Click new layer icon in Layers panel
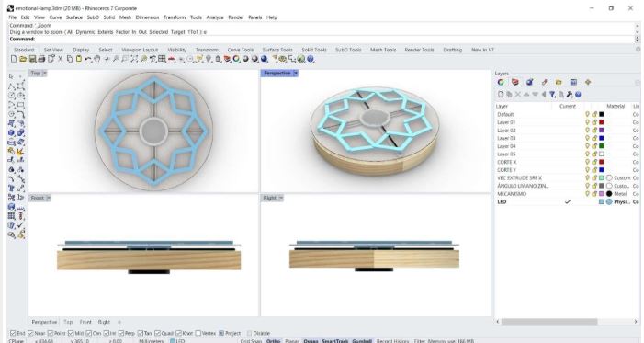 coord(501,95)
